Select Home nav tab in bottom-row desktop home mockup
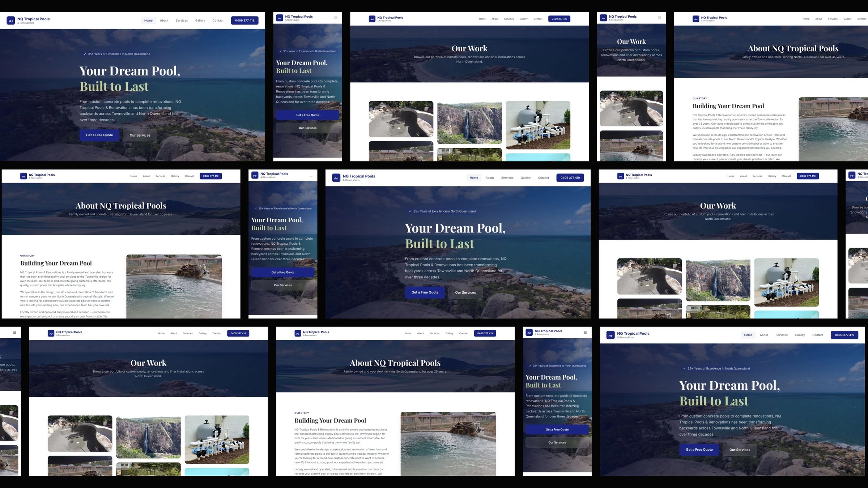Screen dimensions: 868x488 point(748,335)
